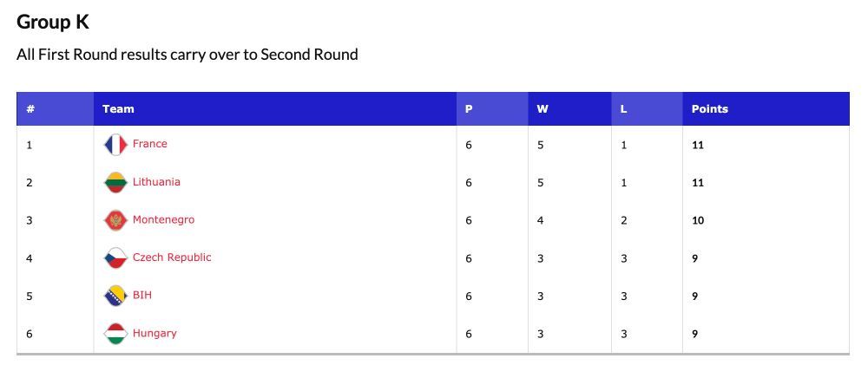Screen dimensions: 868x378
Task: Select the Group K heading
Action: [53, 22]
